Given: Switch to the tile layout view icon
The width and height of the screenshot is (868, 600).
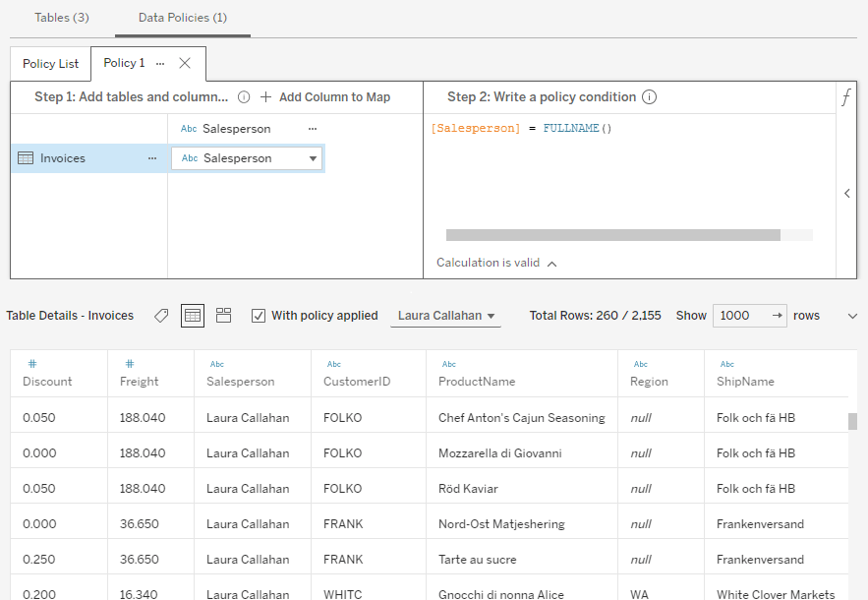Looking at the screenshot, I should click(x=224, y=315).
